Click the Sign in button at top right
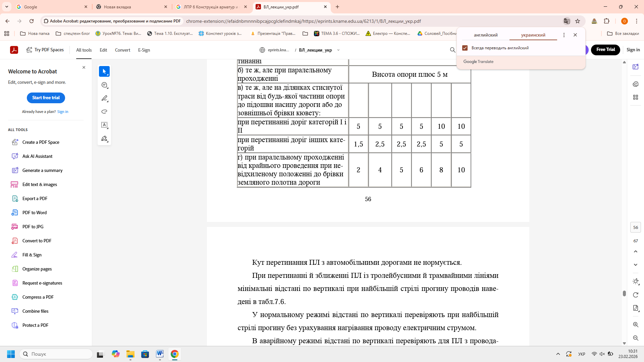Screen dimensions: 644x362 click(x=633, y=50)
